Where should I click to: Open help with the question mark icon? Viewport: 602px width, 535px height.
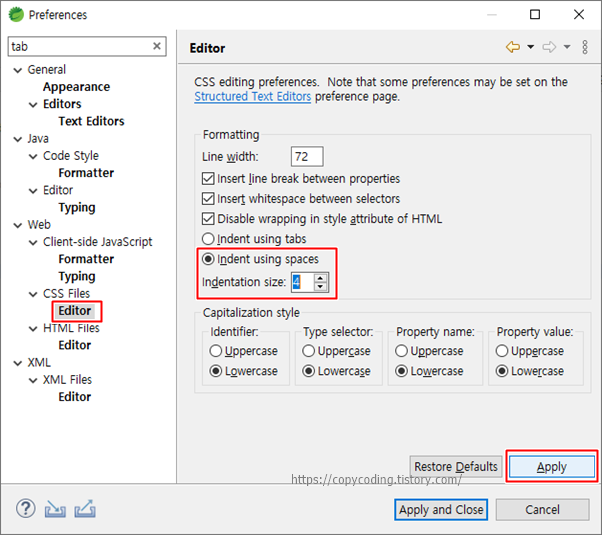(x=26, y=508)
